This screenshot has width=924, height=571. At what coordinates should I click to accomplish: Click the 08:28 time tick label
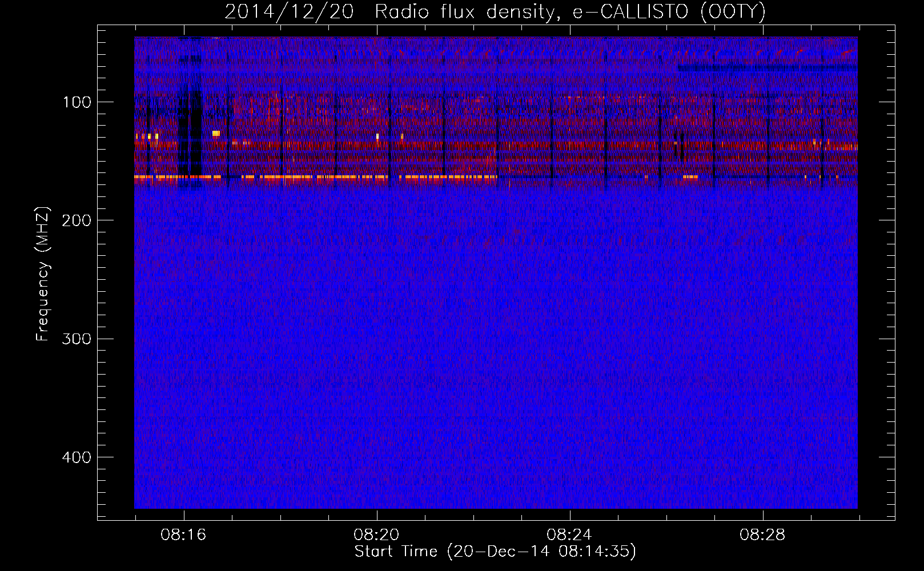pyautogui.click(x=762, y=535)
